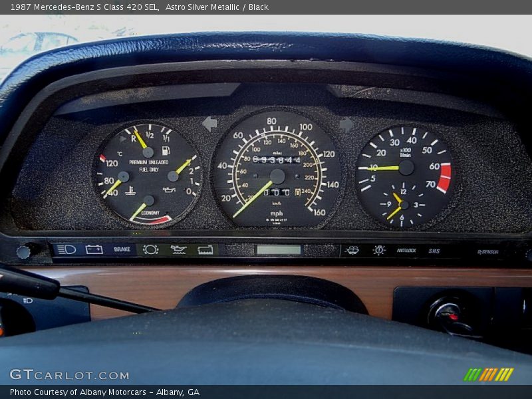Click the odometer reading 093844
Image resolution: width=532 pixels, height=399 pixels.
tap(277, 160)
